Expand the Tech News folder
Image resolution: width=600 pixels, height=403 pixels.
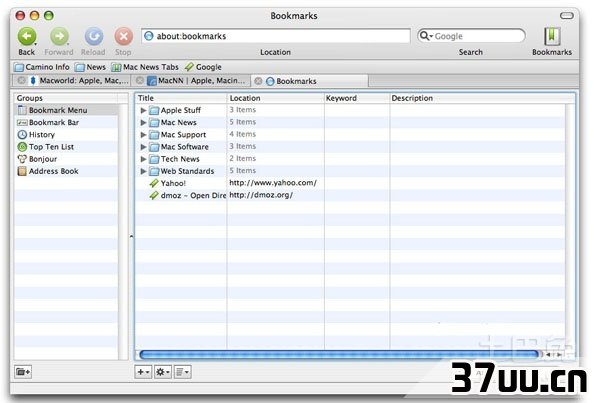[x=143, y=159]
